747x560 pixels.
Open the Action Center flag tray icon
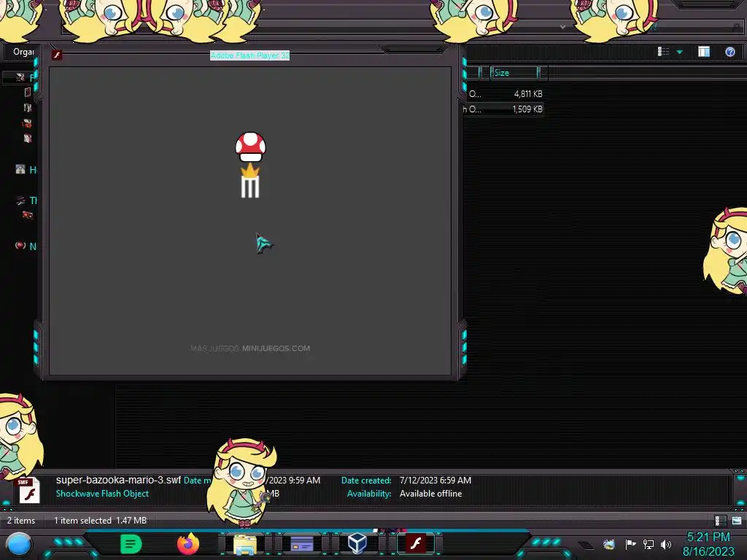click(x=630, y=544)
